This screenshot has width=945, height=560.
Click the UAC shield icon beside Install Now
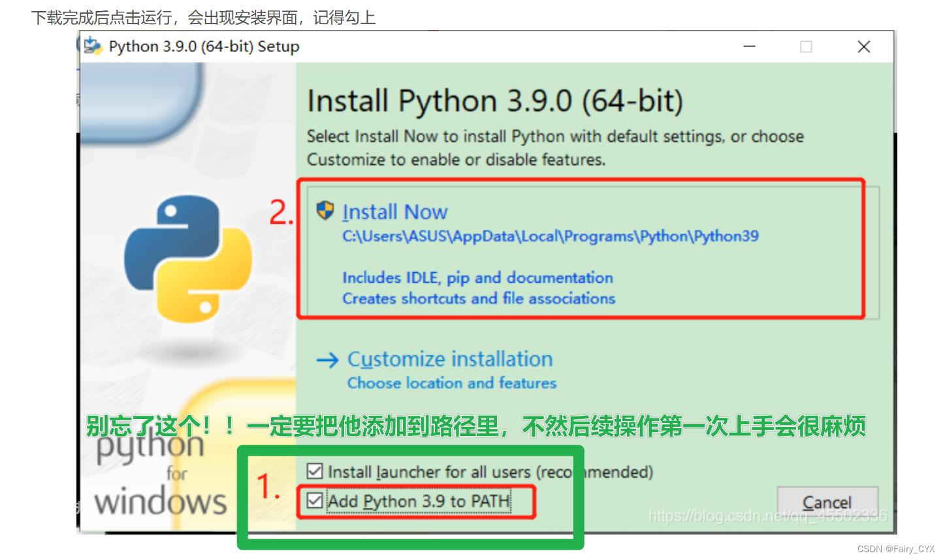click(x=325, y=211)
